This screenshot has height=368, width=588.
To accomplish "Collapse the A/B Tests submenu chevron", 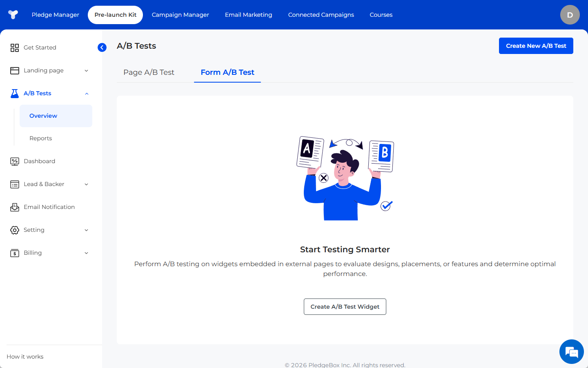I will (86, 94).
